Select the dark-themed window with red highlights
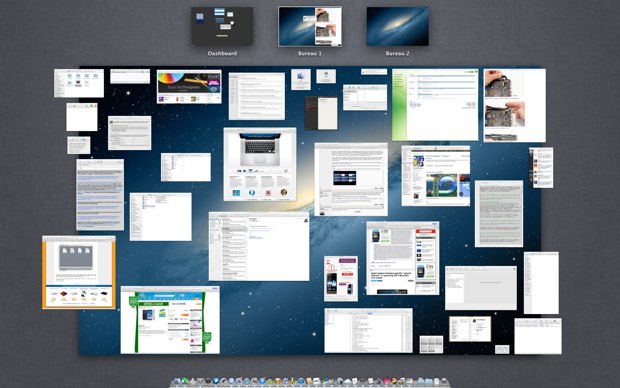The width and height of the screenshot is (620, 388). [x=321, y=113]
